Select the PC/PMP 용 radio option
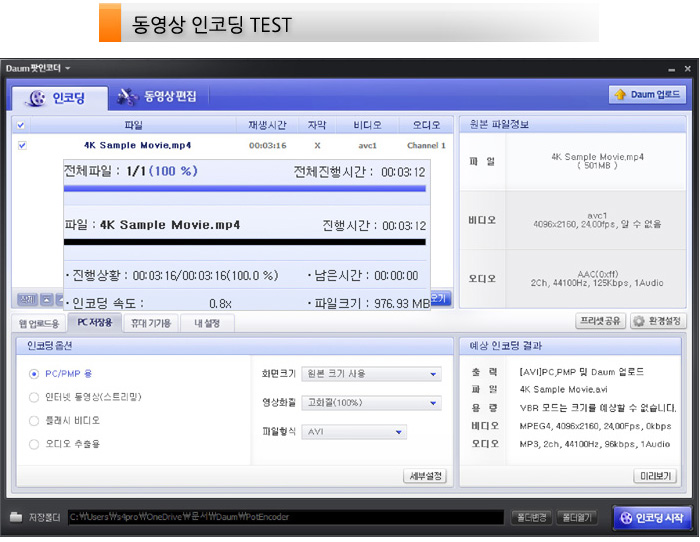The height and width of the screenshot is (542, 700). 36,374
